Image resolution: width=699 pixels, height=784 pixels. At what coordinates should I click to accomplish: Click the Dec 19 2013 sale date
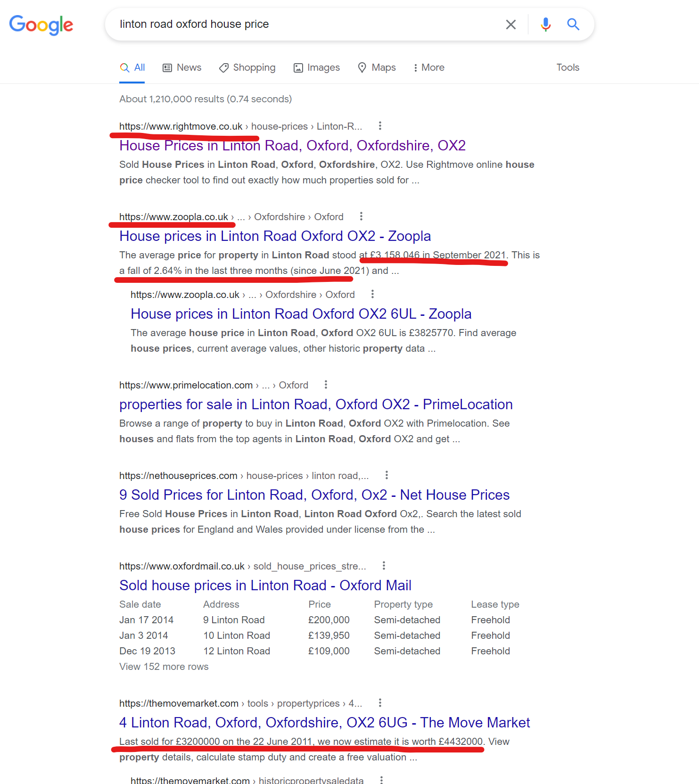[147, 651]
